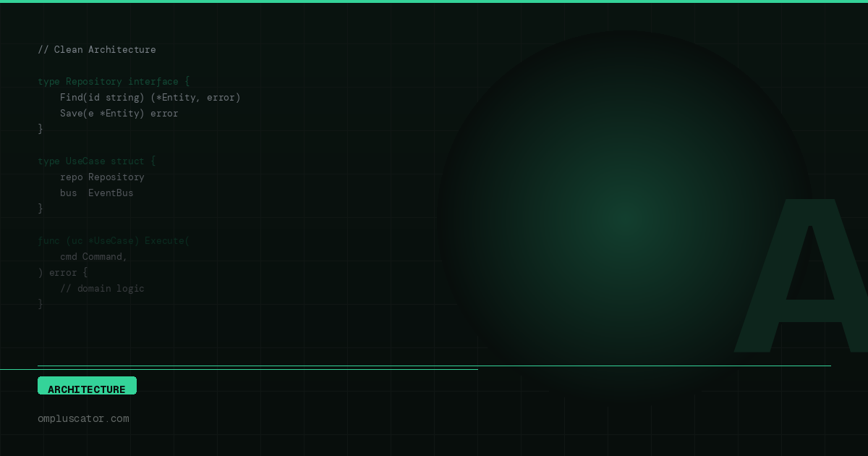The image size is (868, 456).
Task: Select the "type UseCase struct {" line
Action: point(96,161)
